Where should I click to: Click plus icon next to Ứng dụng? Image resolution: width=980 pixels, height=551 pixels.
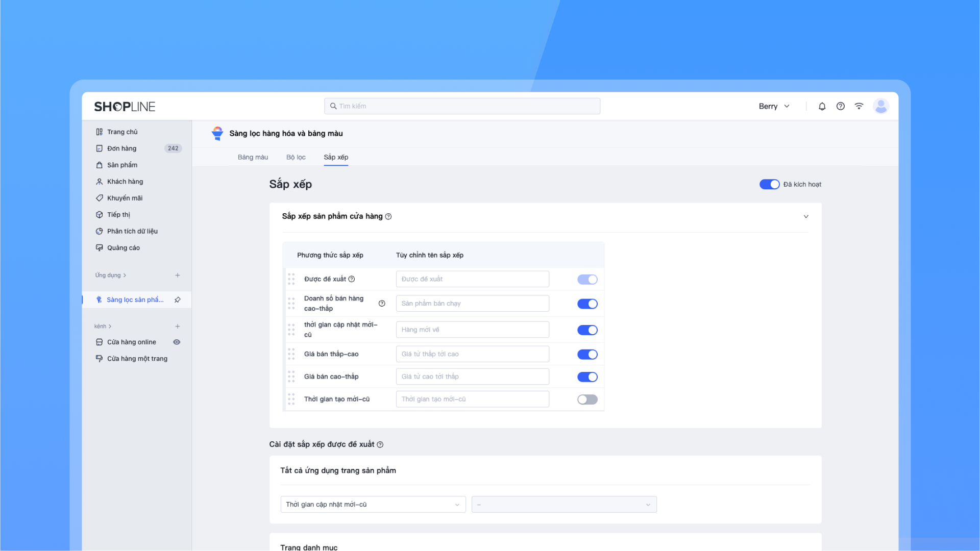coord(177,275)
